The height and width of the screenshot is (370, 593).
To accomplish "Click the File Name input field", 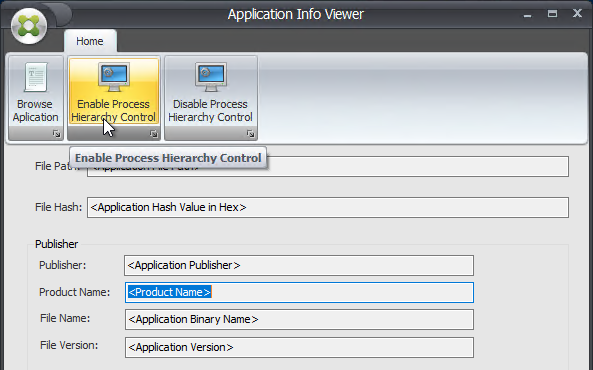I will point(299,319).
